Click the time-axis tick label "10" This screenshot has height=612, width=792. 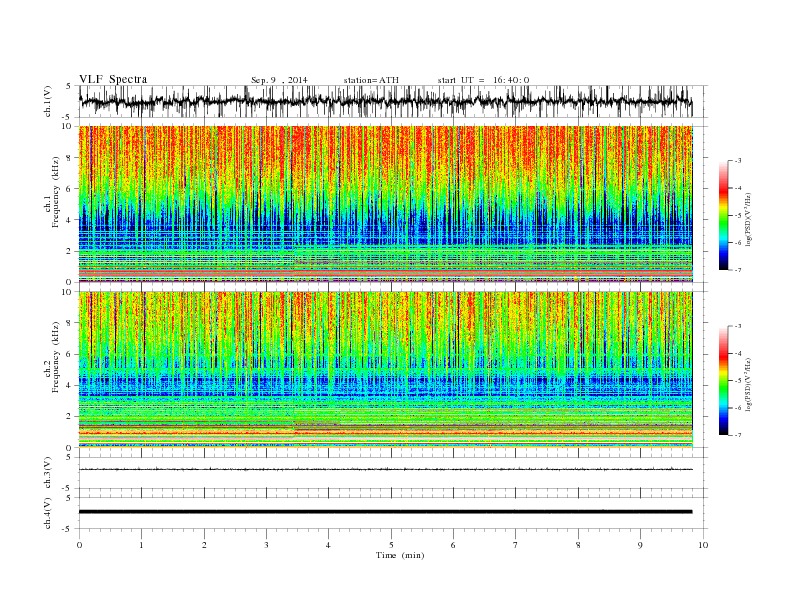pyautogui.click(x=703, y=545)
